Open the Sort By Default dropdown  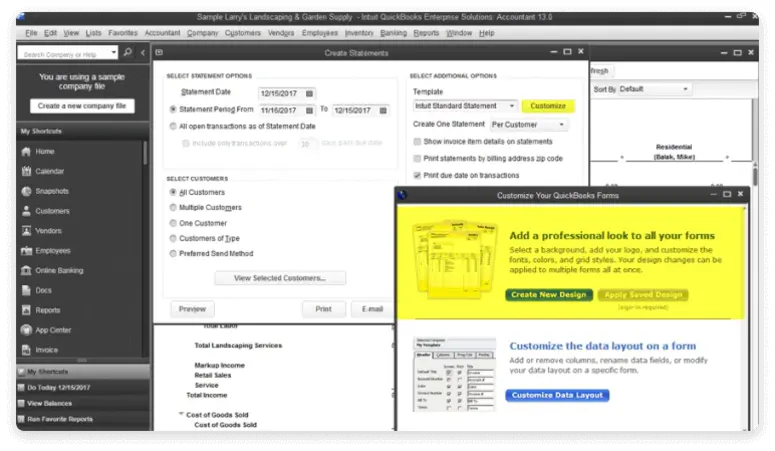point(654,89)
